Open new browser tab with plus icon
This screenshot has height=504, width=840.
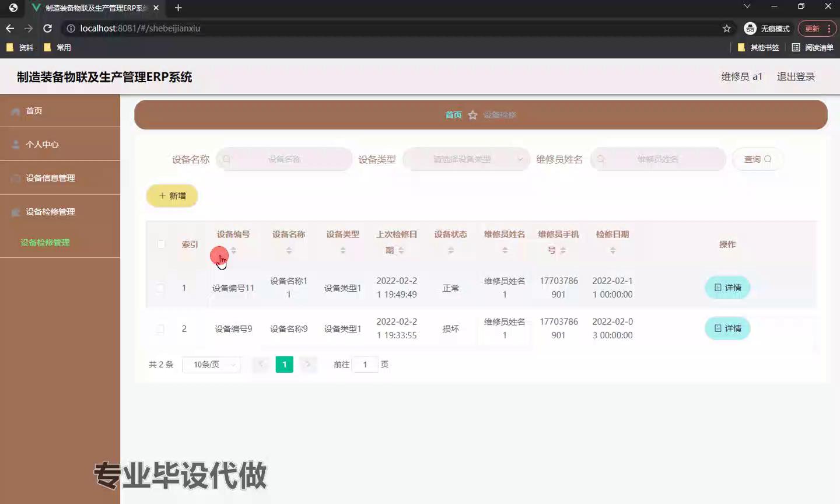(x=178, y=8)
